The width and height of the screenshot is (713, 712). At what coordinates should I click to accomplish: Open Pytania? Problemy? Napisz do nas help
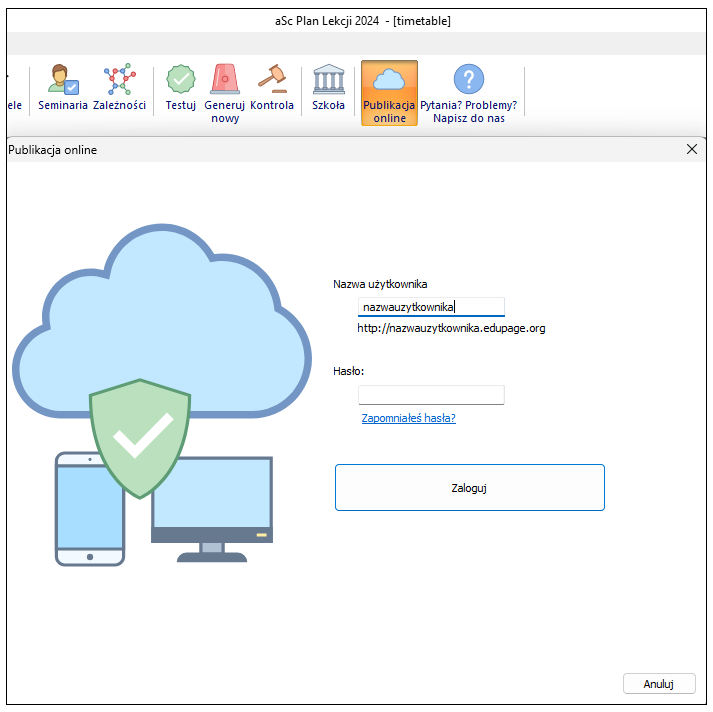pyautogui.click(x=469, y=93)
